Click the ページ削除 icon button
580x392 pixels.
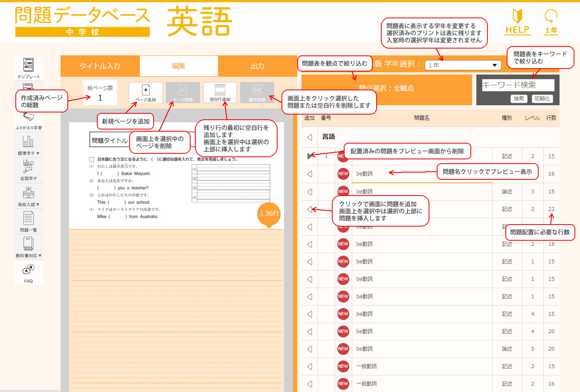tap(183, 92)
